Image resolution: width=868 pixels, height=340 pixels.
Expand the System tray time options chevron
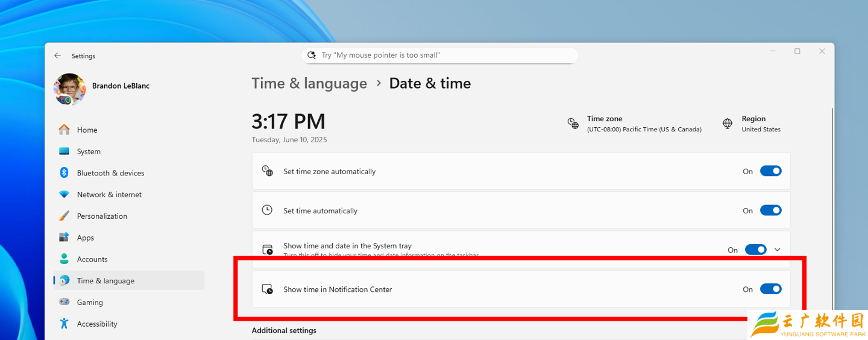click(777, 250)
